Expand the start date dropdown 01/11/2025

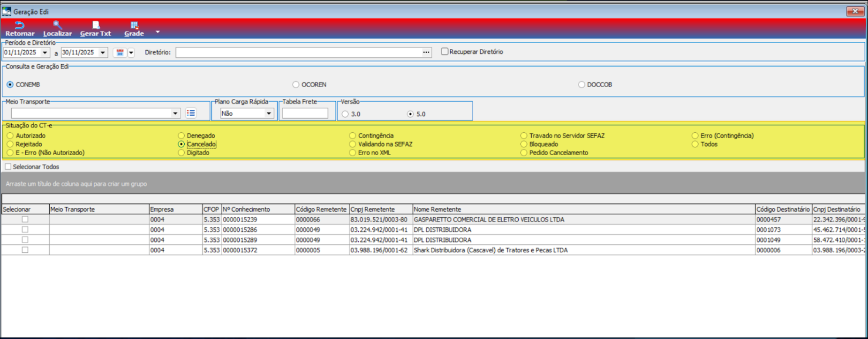45,53
